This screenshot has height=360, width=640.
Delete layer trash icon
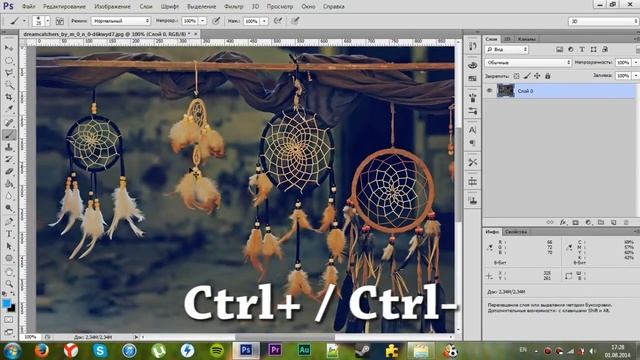[x=626, y=222]
